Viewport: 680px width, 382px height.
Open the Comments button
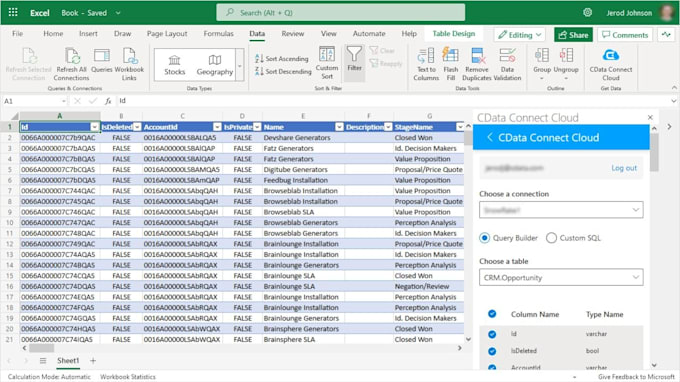click(625, 35)
